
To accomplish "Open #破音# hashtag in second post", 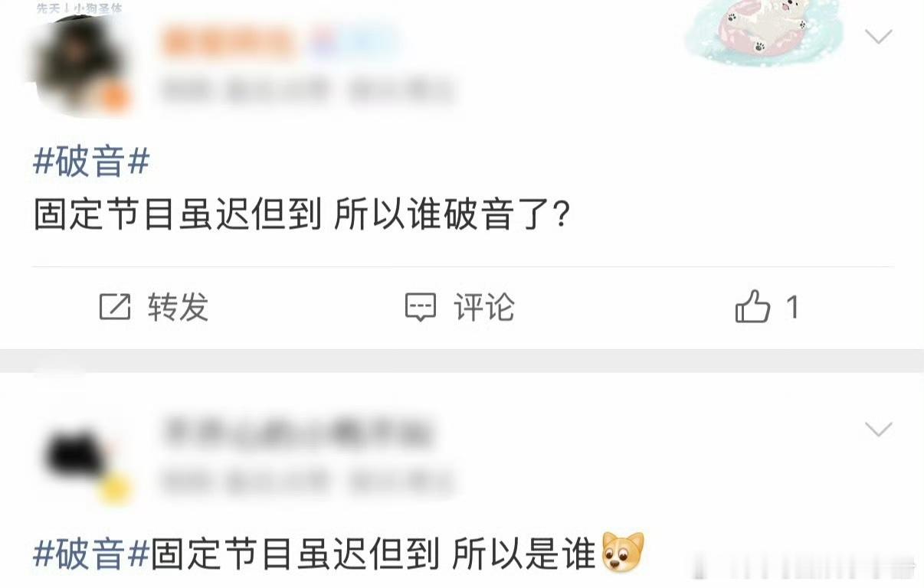I will pos(91,554).
